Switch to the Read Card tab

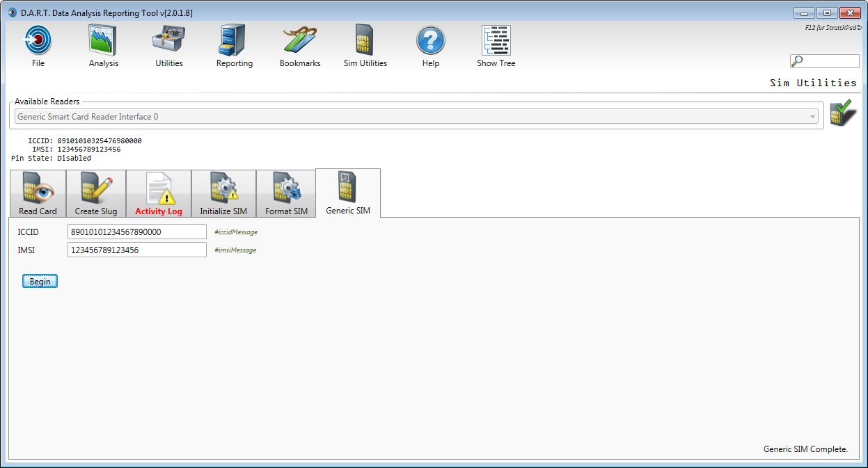[38, 194]
